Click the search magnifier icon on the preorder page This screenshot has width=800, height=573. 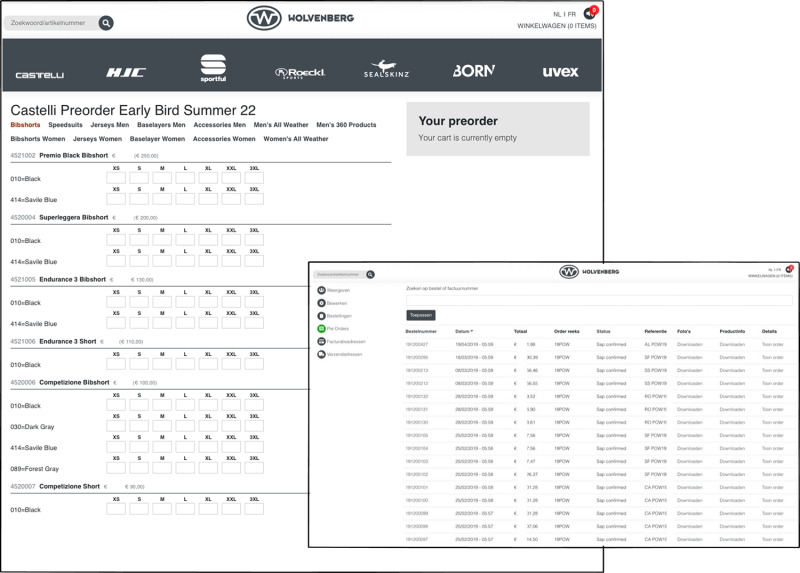pos(106,23)
